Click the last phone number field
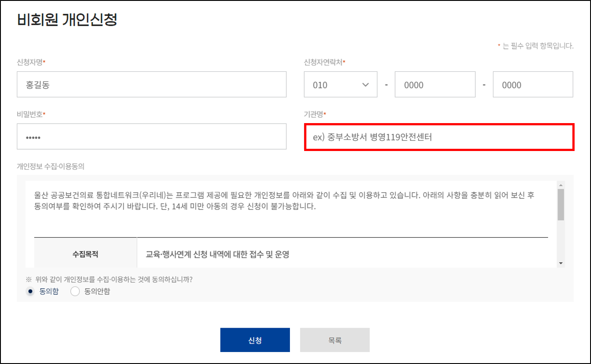This screenshot has height=364, width=591. pyautogui.click(x=533, y=84)
